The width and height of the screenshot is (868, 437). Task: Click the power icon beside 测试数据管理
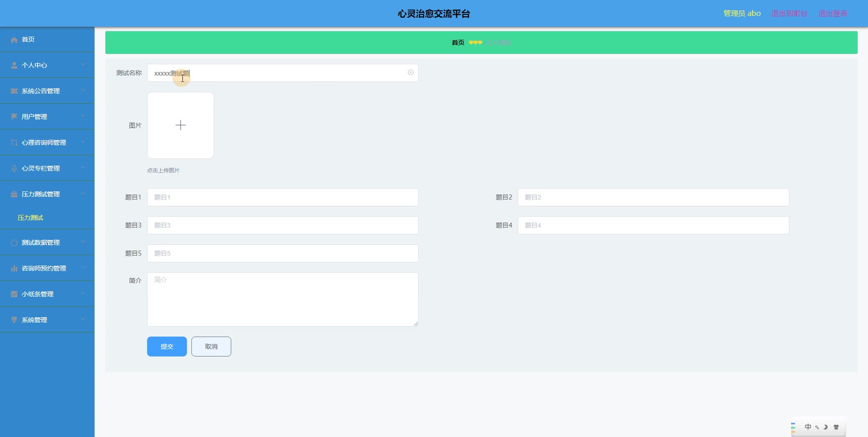pos(14,243)
